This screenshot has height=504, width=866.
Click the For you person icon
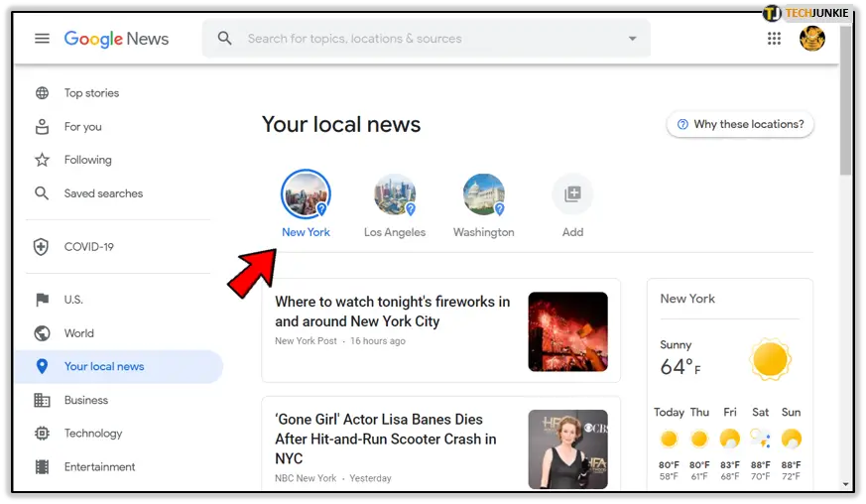[42, 127]
